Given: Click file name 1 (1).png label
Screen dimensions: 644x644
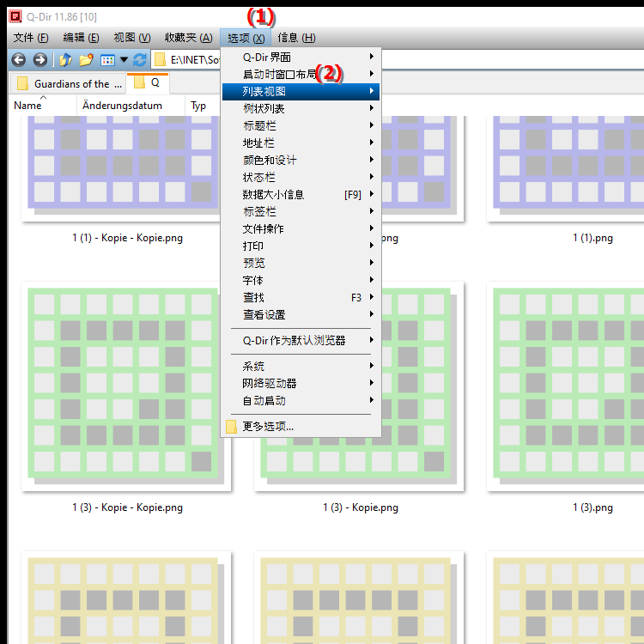Looking at the screenshot, I should click(592, 238).
